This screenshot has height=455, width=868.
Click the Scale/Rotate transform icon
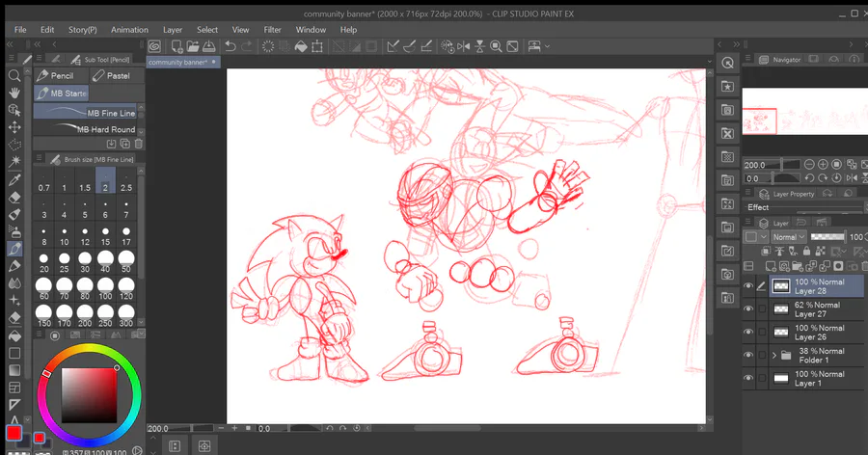point(317,46)
